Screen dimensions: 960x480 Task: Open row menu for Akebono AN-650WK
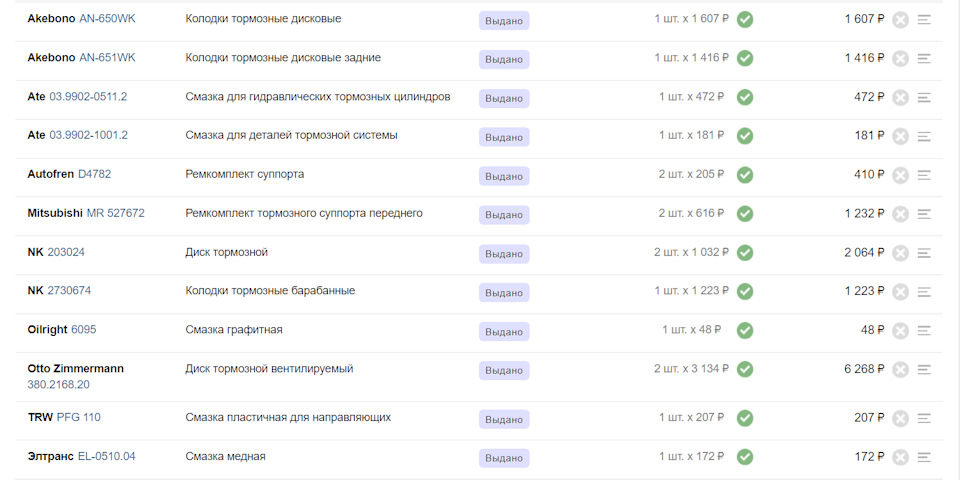pos(924,20)
